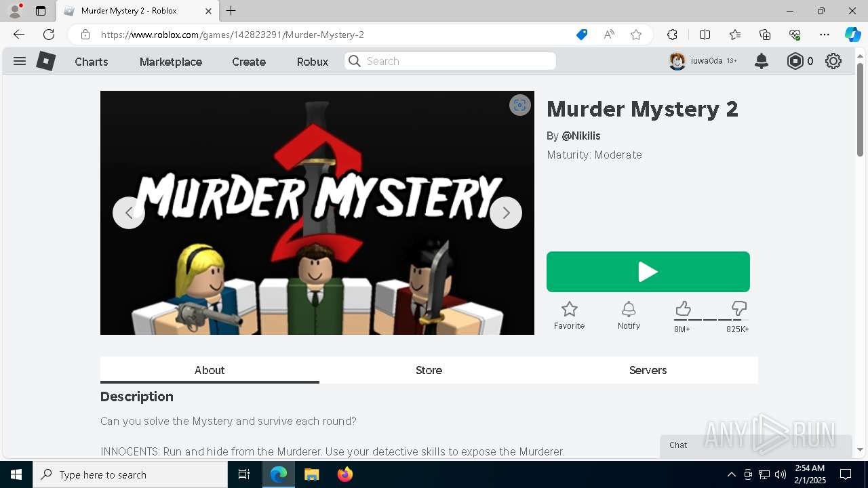Open the tab actions menu
The image size is (868, 488).
tap(41, 11)
